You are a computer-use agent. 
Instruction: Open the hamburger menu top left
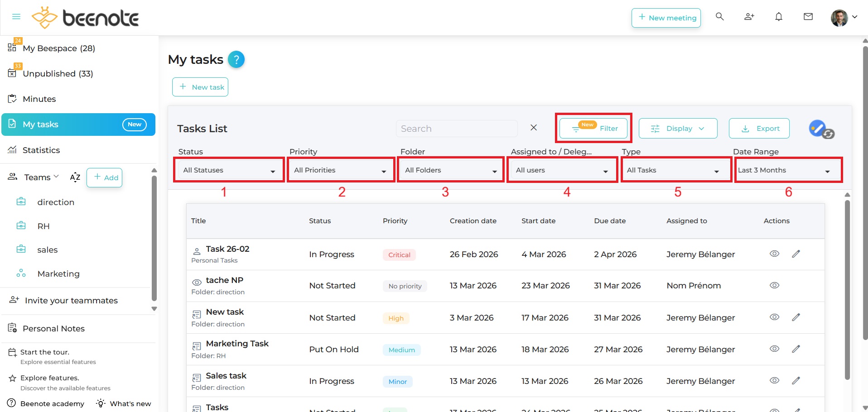16,17
